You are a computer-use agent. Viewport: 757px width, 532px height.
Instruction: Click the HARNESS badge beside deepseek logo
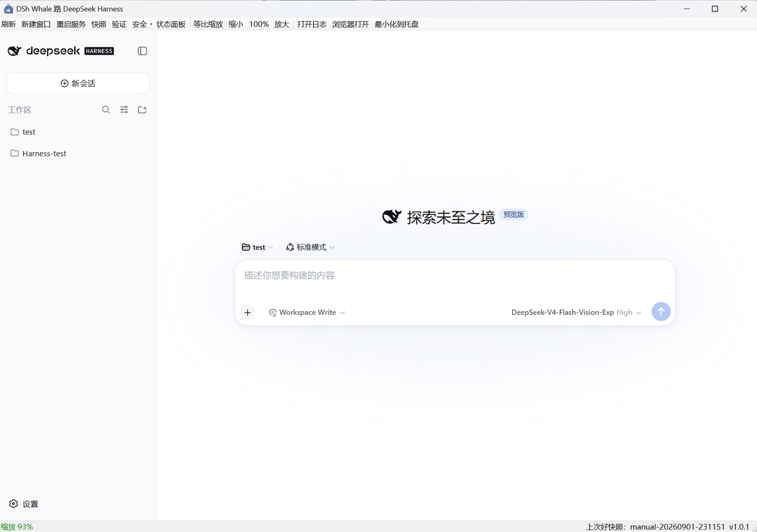click(x=99, y=51)
